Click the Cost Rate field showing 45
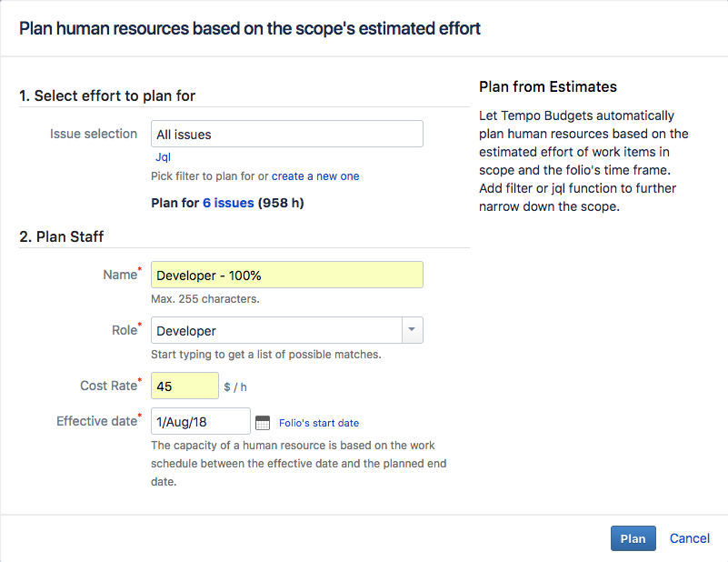728x562 pixels. point(184,385)
